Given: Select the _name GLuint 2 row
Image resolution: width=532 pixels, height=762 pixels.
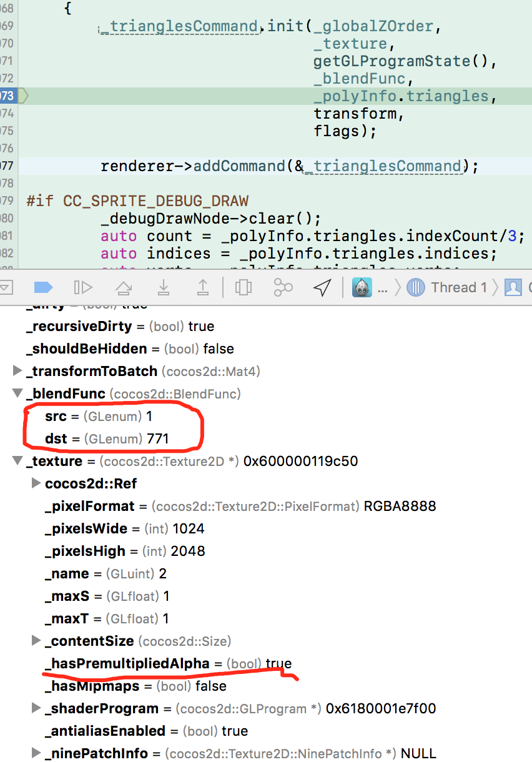Looking at the screenshot, I should click(x=266, y=573).
